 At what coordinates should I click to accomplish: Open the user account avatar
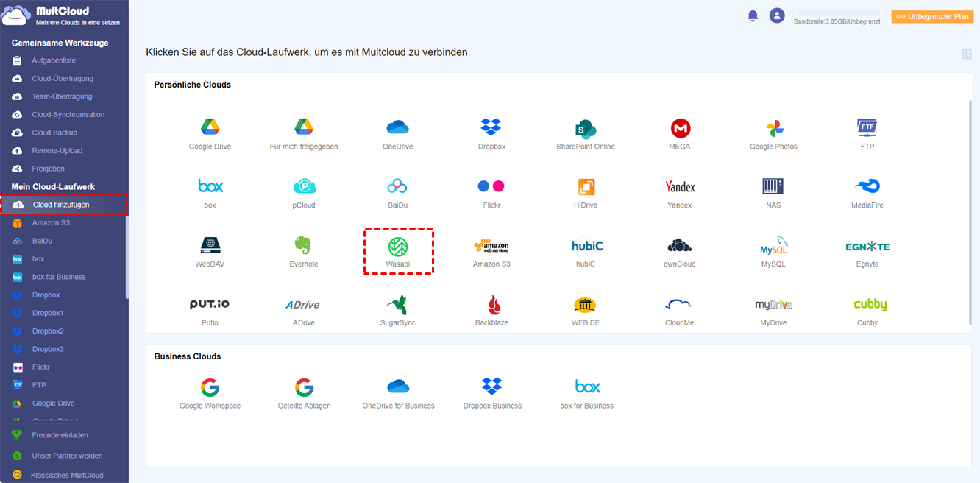click(777, 15)
